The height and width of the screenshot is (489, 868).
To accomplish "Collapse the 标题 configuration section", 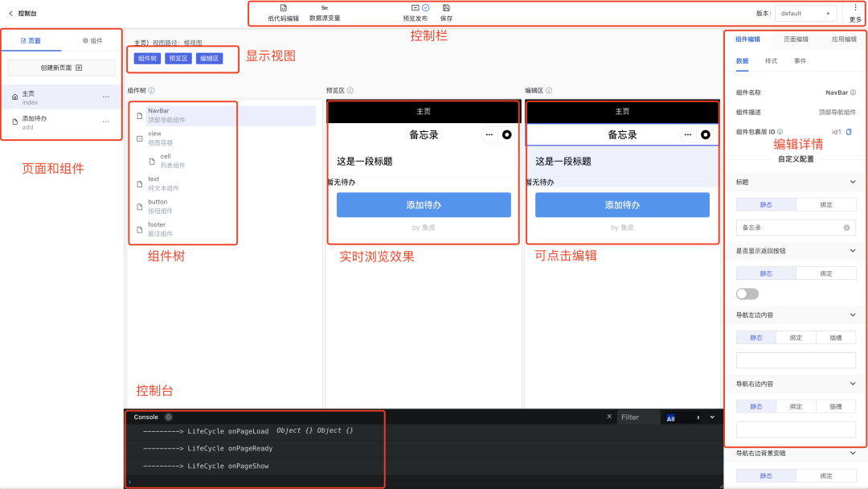I will [x=853, y=183].
